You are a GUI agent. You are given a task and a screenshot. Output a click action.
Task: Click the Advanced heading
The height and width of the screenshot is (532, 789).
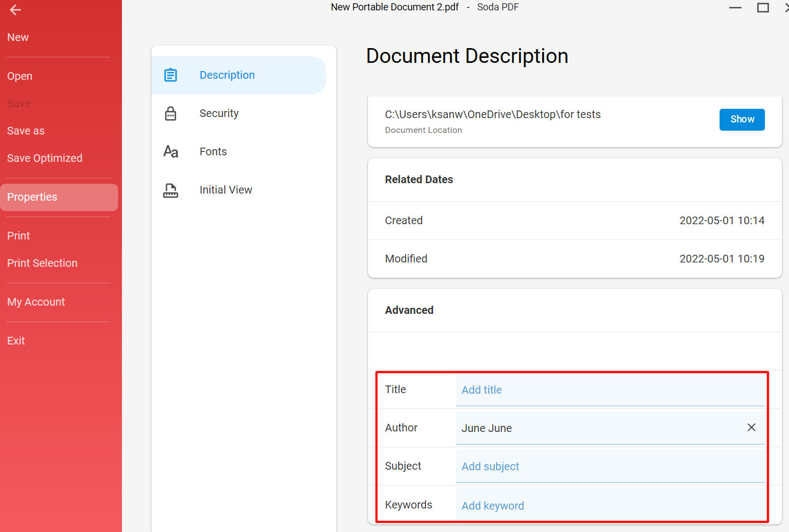409,310
